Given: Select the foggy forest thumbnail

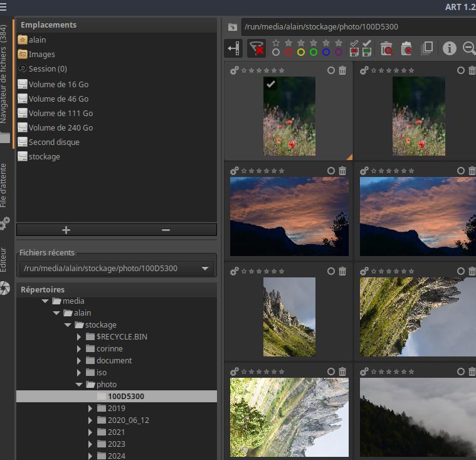Looking at the screenshot, I should click(418, 417).
